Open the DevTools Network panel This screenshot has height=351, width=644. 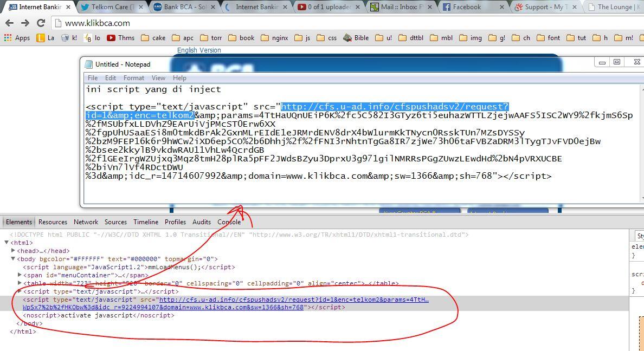tap(86, 222)
